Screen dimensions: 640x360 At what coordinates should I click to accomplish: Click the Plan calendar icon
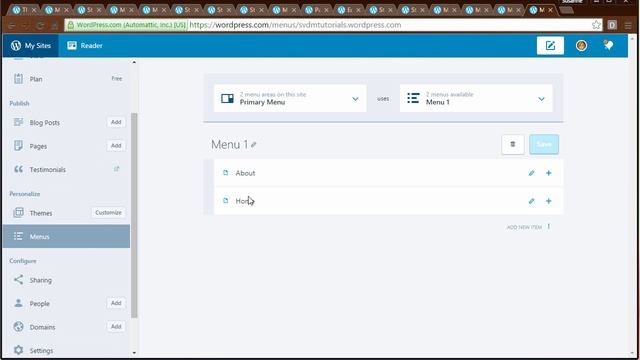pos(18,78)
